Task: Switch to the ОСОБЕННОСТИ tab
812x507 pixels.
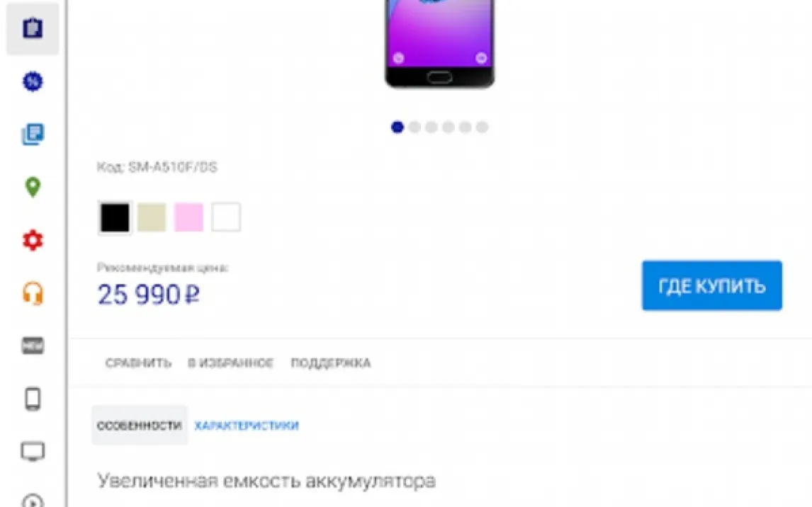Action: [140, 426]
